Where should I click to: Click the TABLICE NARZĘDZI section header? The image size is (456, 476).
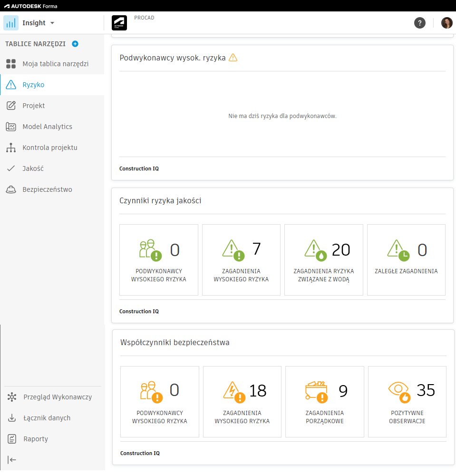[35, 44]
